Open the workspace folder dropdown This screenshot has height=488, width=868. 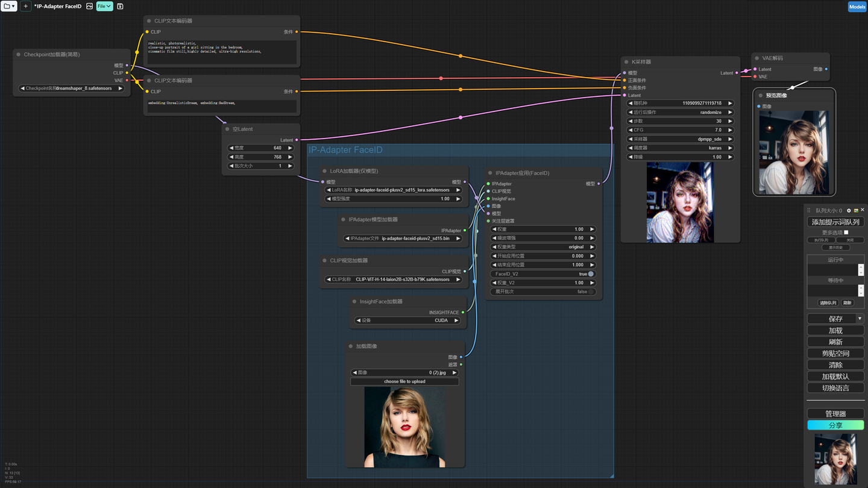click(9, 6)
